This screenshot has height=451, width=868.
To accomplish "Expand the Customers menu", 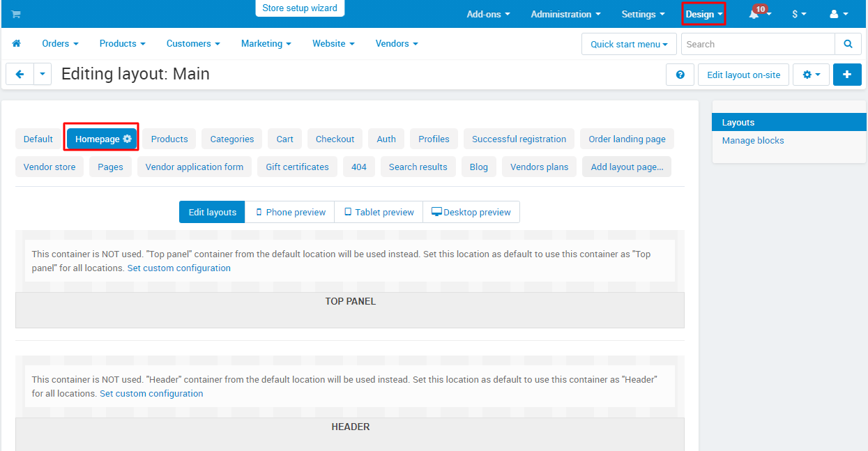I will pyautogui.click(x=193, y=43).
